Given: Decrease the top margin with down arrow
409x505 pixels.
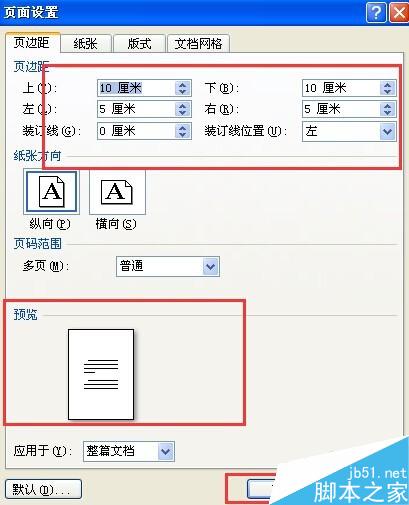Looking at the screenshot, I should pyautogui.click(x=183, y=92).
